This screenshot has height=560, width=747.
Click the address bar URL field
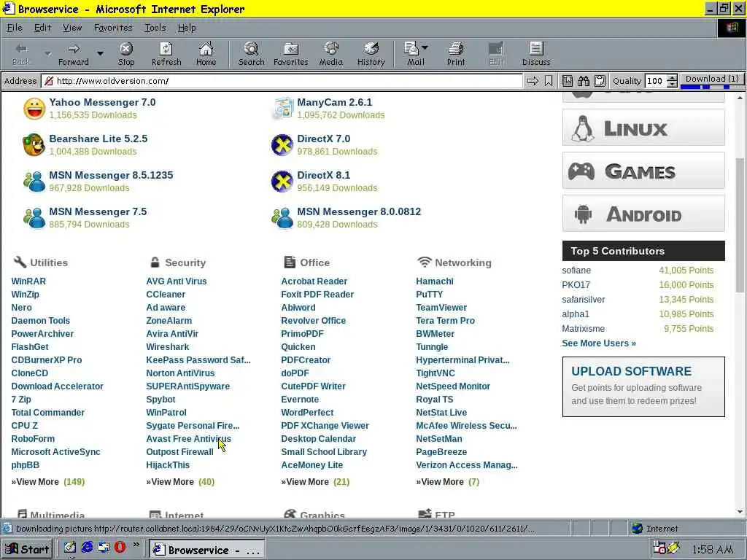tap(281, 81)
